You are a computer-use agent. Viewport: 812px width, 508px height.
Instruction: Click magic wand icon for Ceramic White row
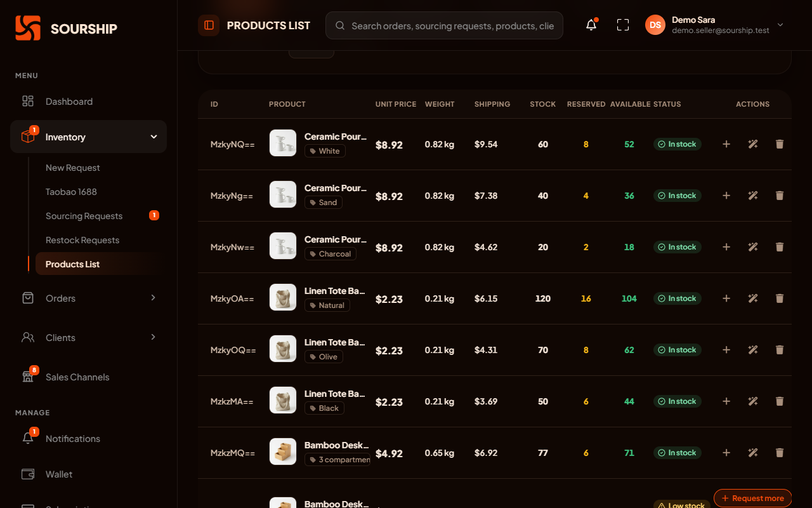coord(753,144)
